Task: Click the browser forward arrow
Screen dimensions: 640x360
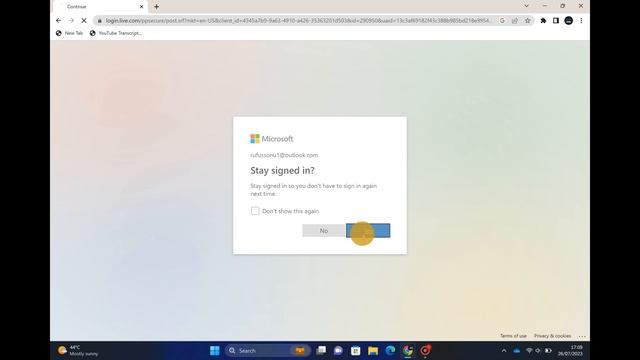Action: pos(71,20)
